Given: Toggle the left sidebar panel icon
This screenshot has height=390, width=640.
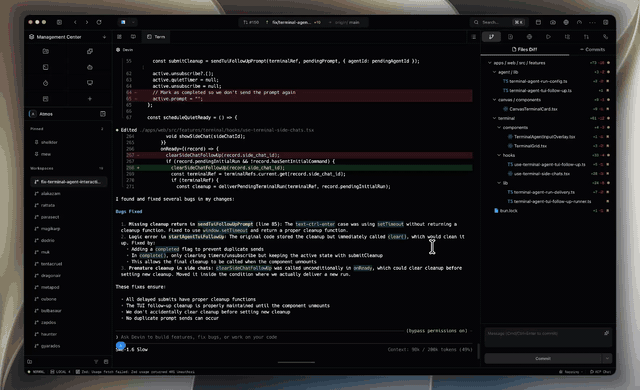Looking at the screenshot, I should click(x=59, y=22).
